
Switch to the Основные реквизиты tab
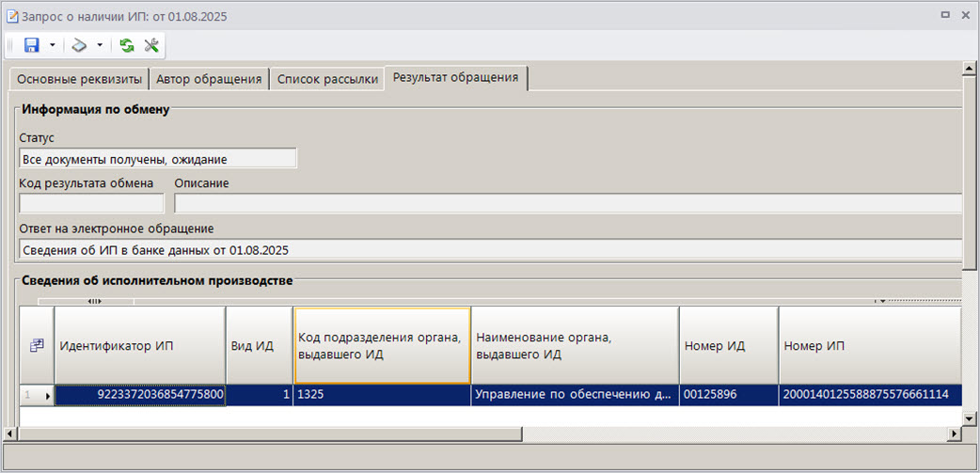click(x=79, y=79)
